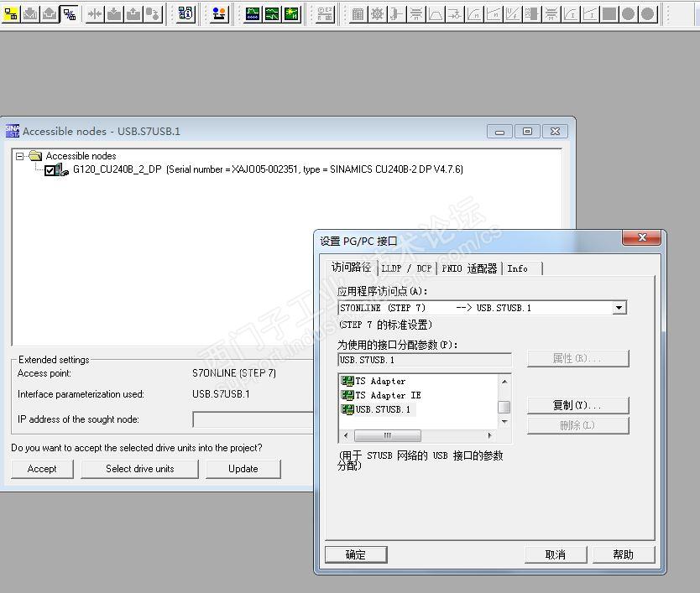Click the Update button
The image size is (700, 593).
[243, 469]
